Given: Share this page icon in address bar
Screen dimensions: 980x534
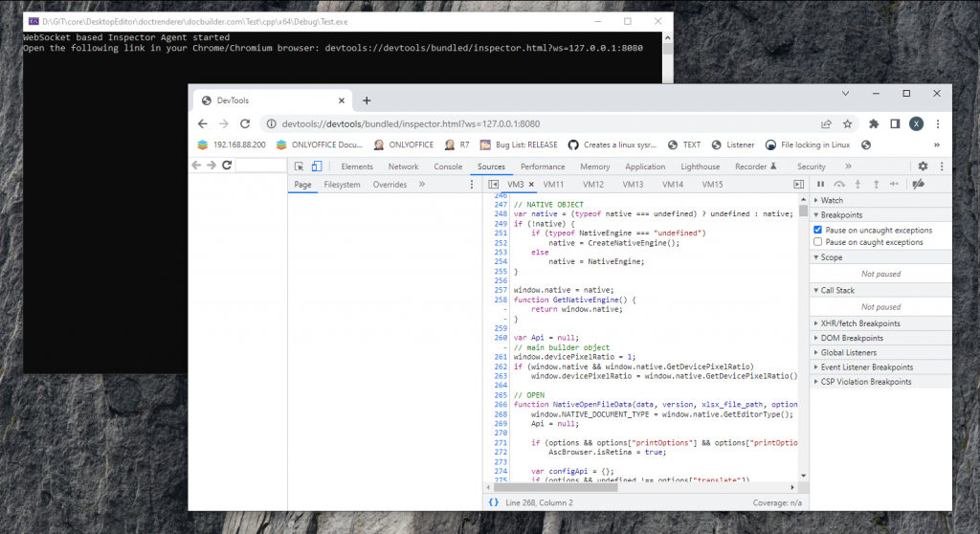Looking at the screenshot, I should click(826, 123).
